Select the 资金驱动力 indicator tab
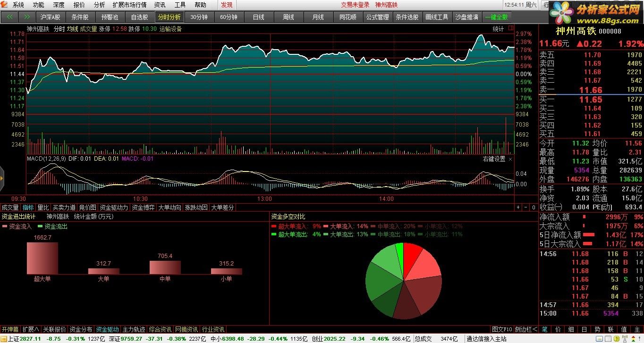Viewport: 644px width, 343px height. coord(114,207)
